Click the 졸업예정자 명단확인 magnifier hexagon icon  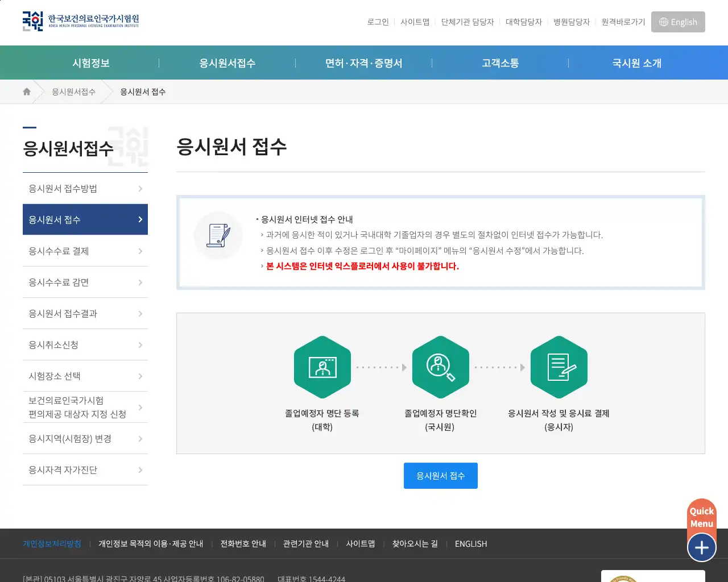[x=441, y=367]
